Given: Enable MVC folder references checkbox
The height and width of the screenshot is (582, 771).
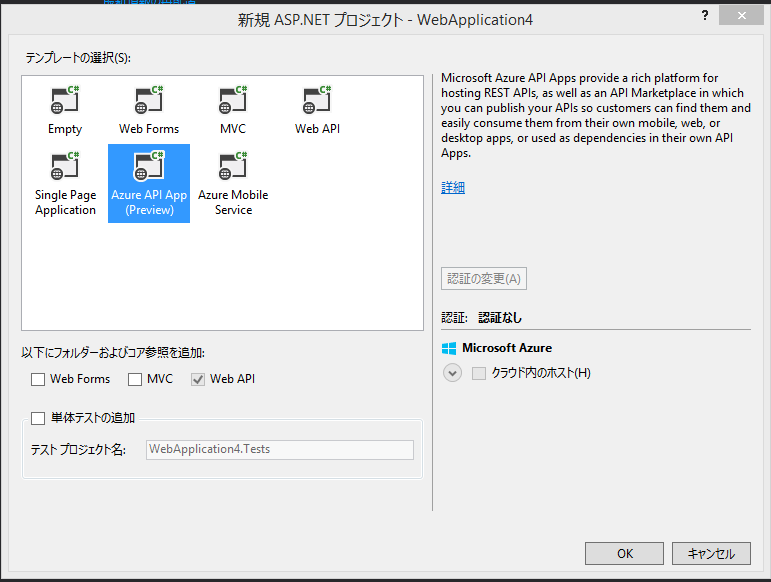Looking at the screenshot, I should 135,379.
